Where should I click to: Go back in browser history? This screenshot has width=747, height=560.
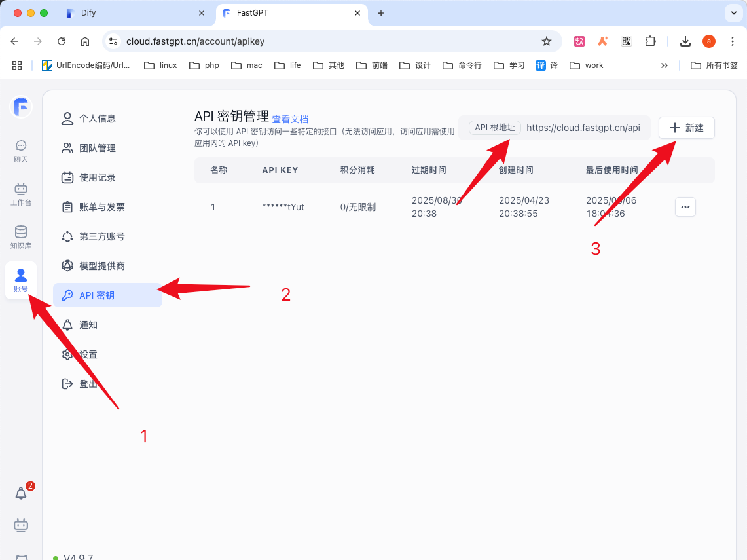(x=15, y=41)
